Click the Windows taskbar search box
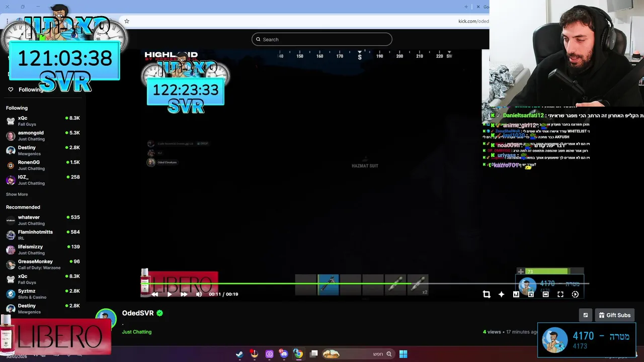Screen dimensions: 644x362 click(358, 354)
